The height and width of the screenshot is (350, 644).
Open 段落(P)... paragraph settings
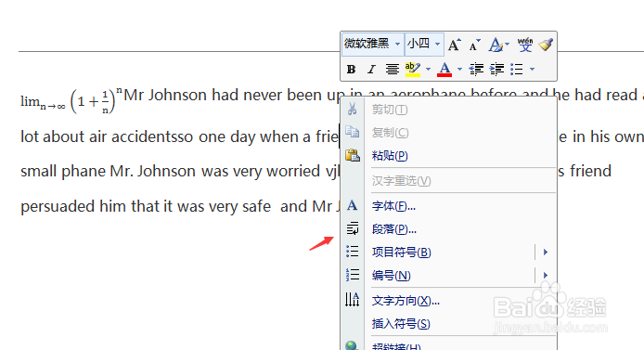pos(449,228)
